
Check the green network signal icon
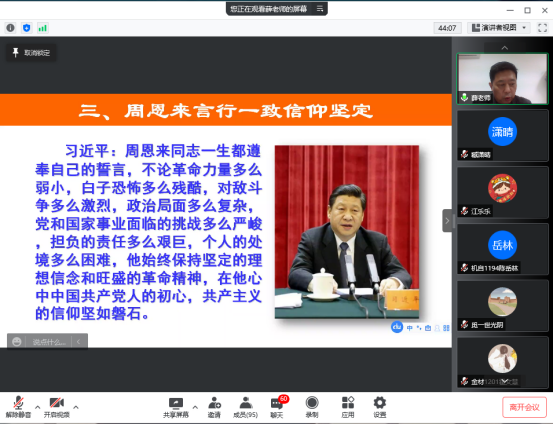[x=43, y=28]
